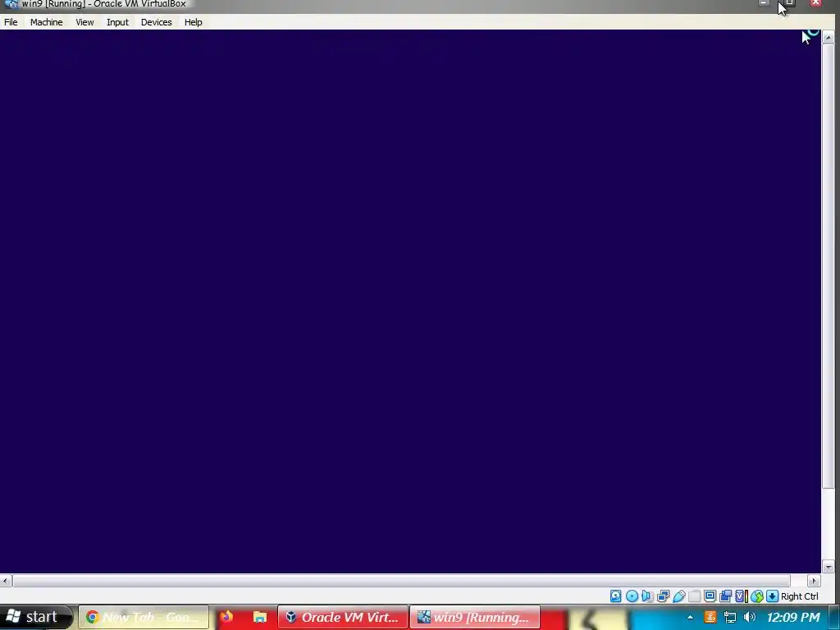Viewport: 840px width, 630px height.
Task: Open the Windows start menu
Action: [35, 617]
